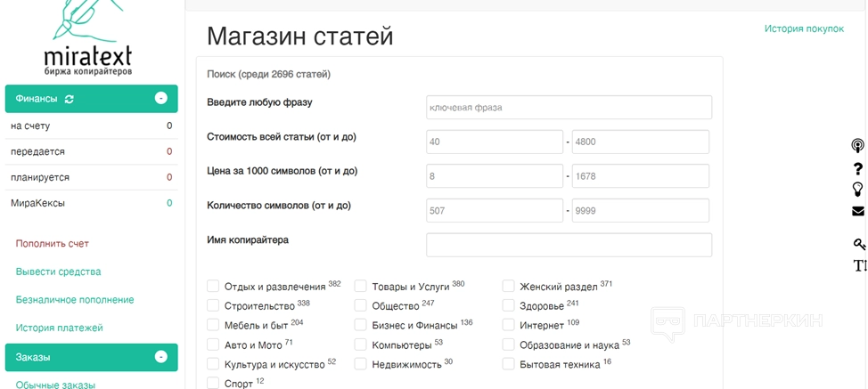Click the Вывести средства link
The image size is (868, 389).
[58, 271]
